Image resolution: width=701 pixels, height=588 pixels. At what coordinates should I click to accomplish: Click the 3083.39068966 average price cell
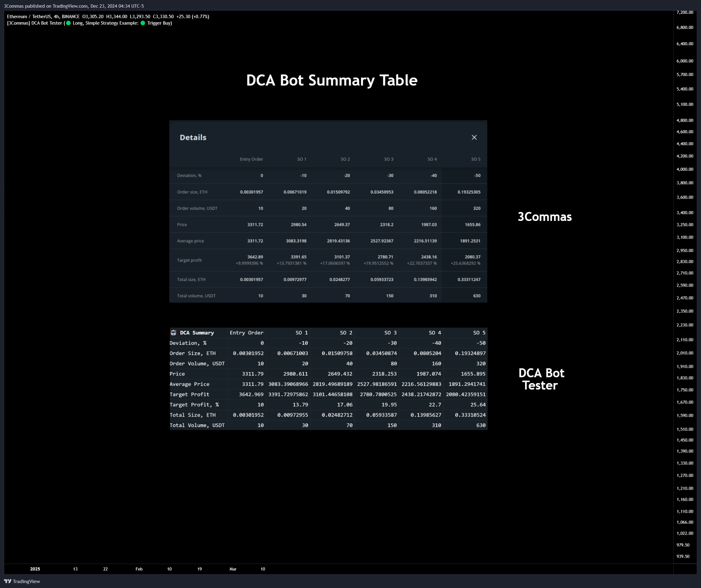pos(288,384)
